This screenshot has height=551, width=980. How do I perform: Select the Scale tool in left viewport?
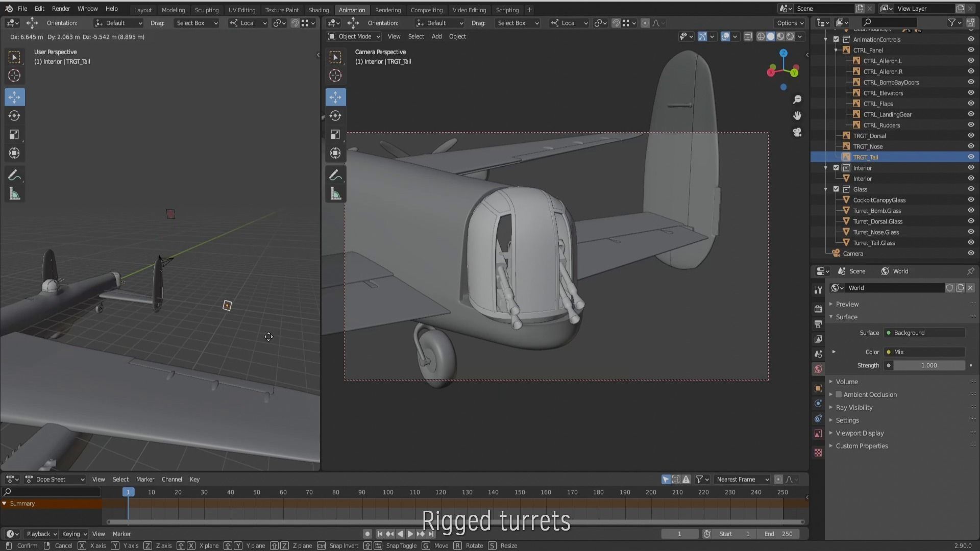pos(14,135)
